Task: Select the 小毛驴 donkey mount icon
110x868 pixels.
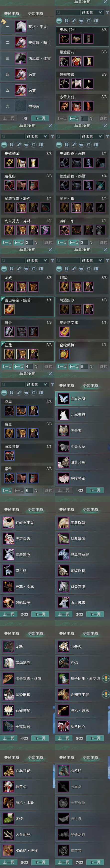Action: (x=63, y=771)
